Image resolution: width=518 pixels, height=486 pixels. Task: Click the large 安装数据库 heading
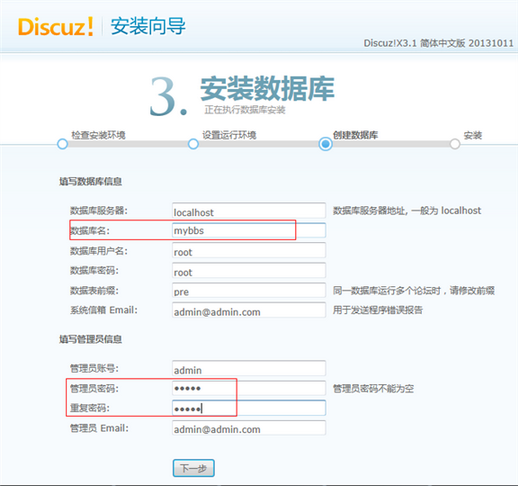(x=267, y=89)
